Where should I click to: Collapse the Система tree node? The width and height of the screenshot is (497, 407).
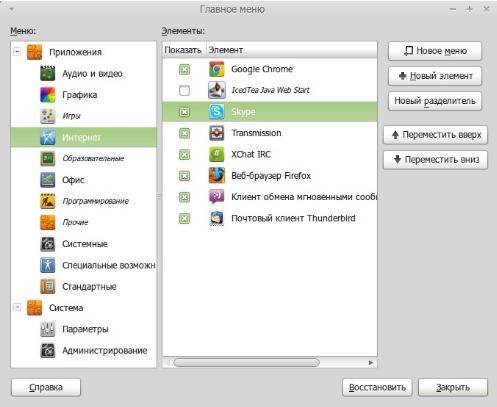coord(17,307)
